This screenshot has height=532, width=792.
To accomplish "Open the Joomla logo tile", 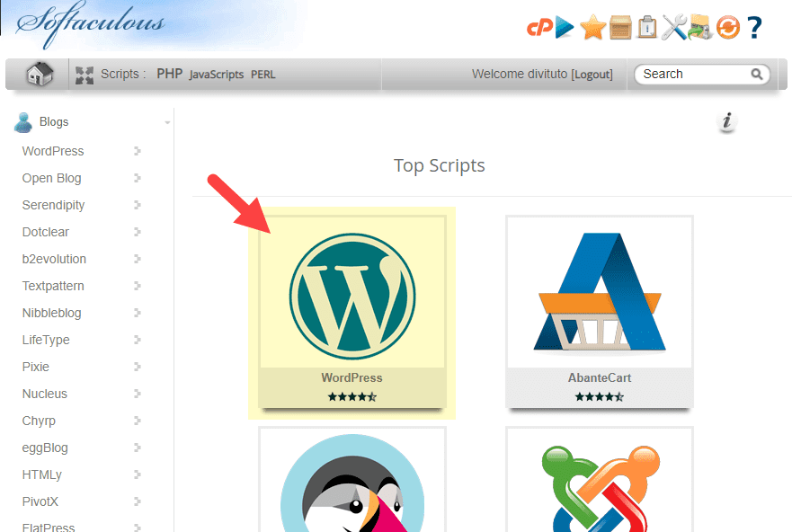I will tap(600, 487).
